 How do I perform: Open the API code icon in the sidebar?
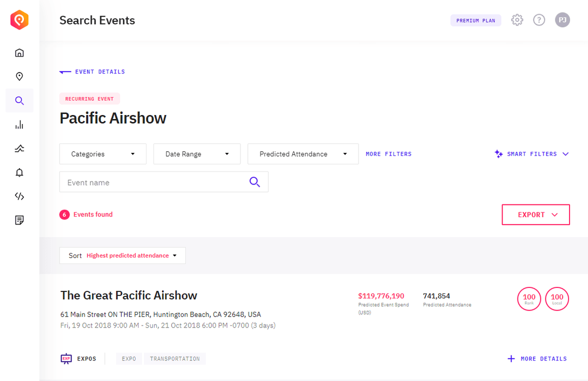coord(19,196)
